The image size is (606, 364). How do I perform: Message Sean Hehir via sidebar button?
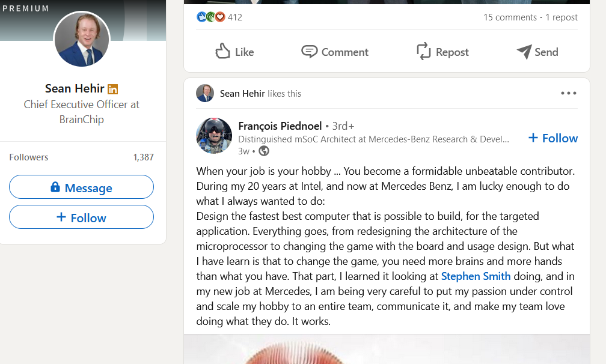click(81, 187)
